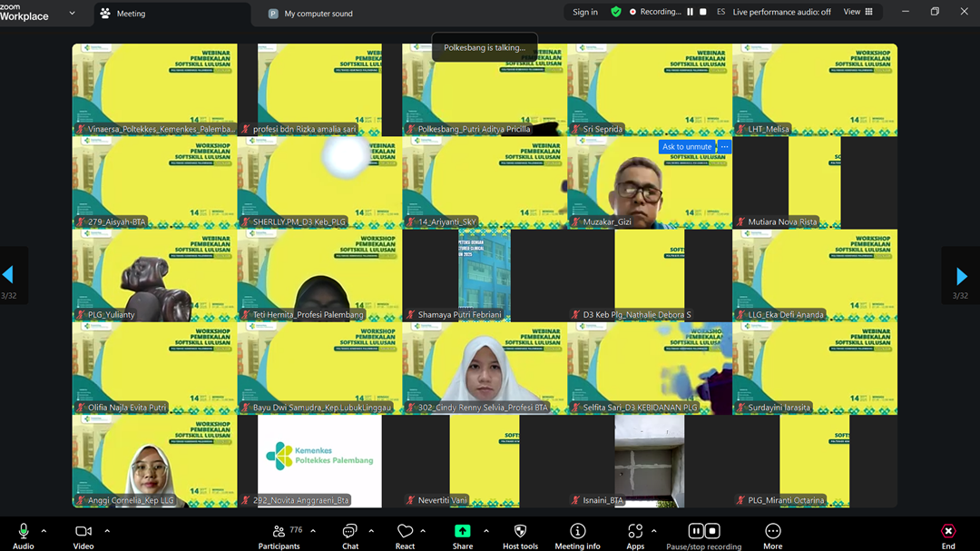The width and height of the screenshot is (980, 551).
Task: Click Ask to unmute on Muzakar_Gizi
Action: click(x=687, y=147)
